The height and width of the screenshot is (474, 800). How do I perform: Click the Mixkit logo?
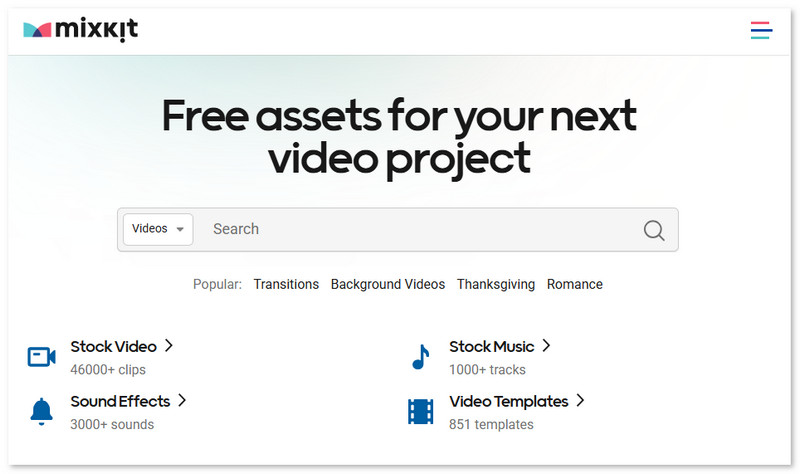pyautogui.click(x=80, y=30)
